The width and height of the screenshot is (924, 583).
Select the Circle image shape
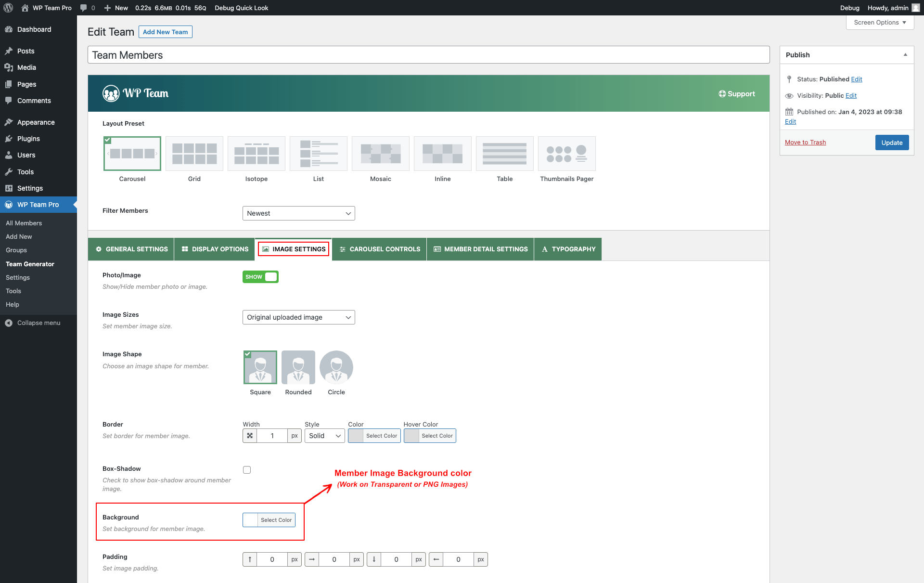pyautogui.click(x=336, y=367)
